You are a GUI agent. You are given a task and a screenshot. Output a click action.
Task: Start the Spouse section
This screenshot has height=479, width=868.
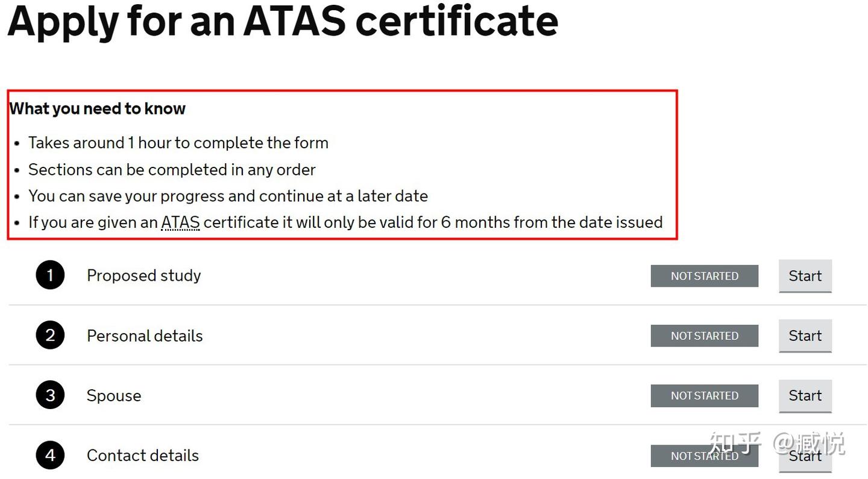(x=805, y=395)
